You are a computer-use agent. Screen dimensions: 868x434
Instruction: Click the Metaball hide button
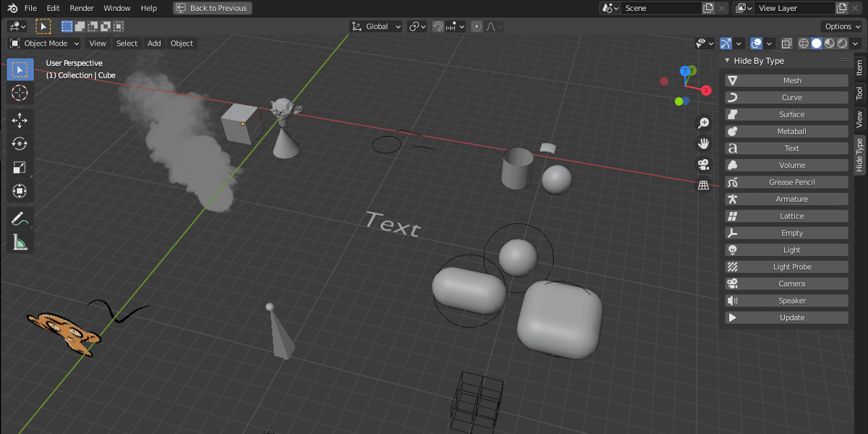pyautogui.click(x=786, y=132)
